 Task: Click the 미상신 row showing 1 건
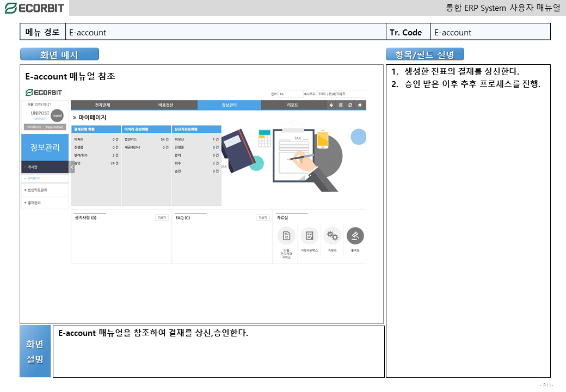(x=196, y=139)
